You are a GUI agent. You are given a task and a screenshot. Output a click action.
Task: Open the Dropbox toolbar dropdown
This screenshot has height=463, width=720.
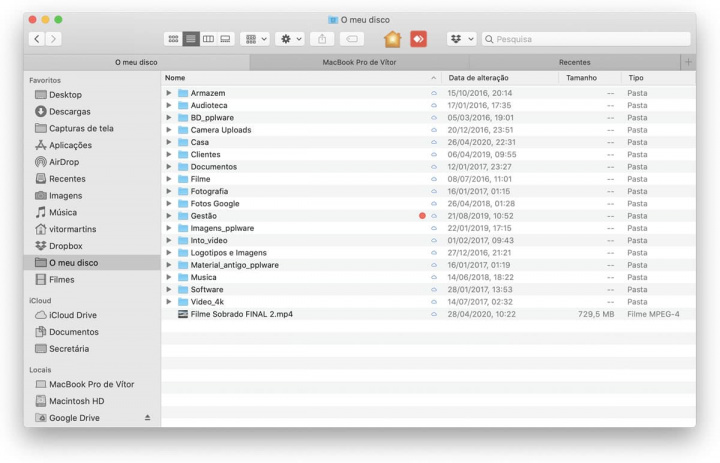pos(460,39)
